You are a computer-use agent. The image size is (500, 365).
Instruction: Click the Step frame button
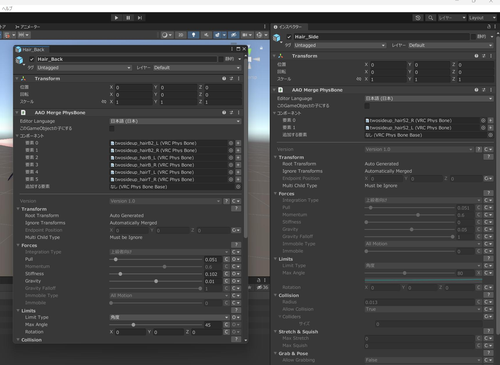[140, 18]
